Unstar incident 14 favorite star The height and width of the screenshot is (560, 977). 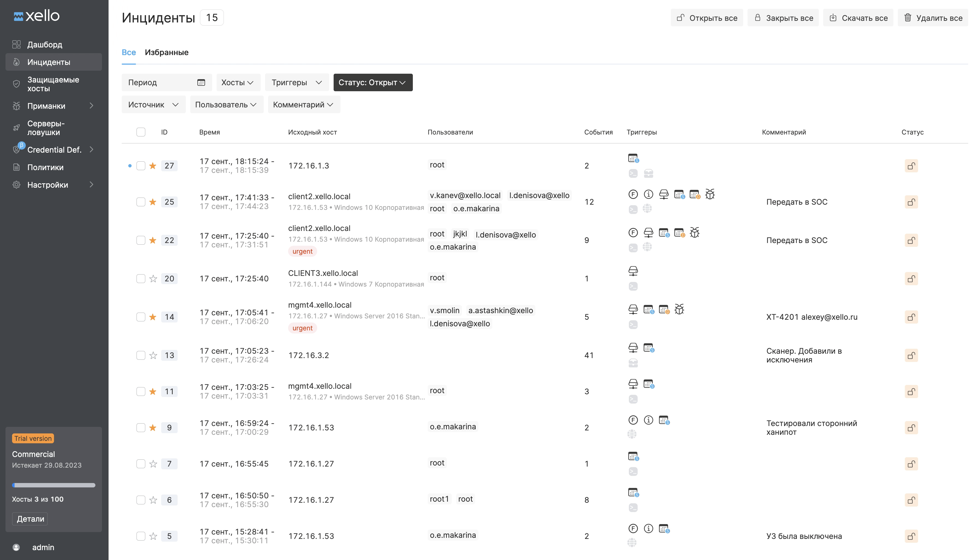[x=153, y=317]
